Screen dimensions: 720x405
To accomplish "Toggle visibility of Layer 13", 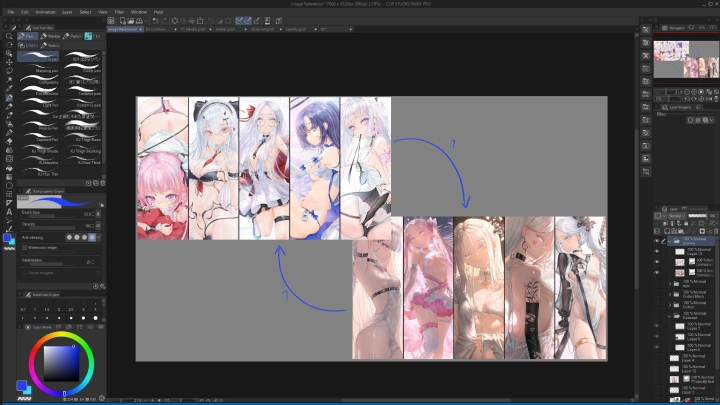I will coord(657,251).
